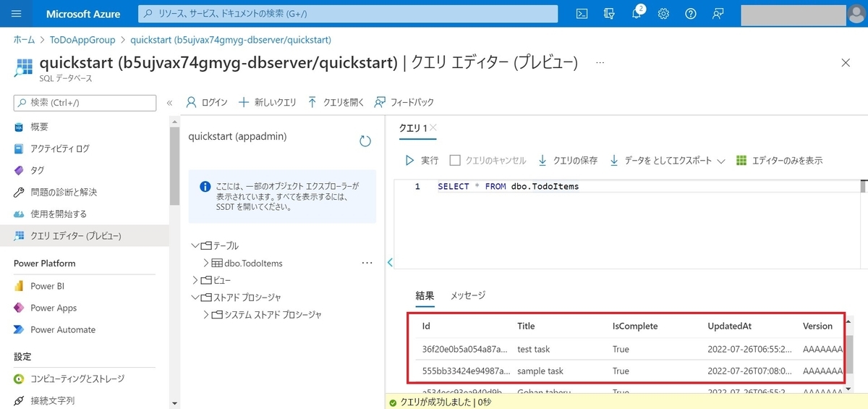This screenshot has height=409, width=868.
Task: Open the help question mark icon
Action: tap(690, 14)
